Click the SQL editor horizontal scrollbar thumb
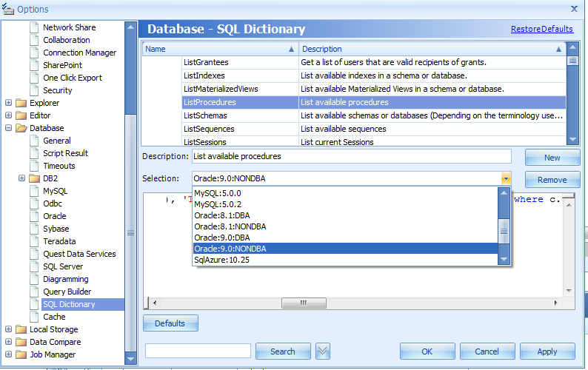Viewport: 588px width, 370px height. pyautogui.click(x=304, y=303)
